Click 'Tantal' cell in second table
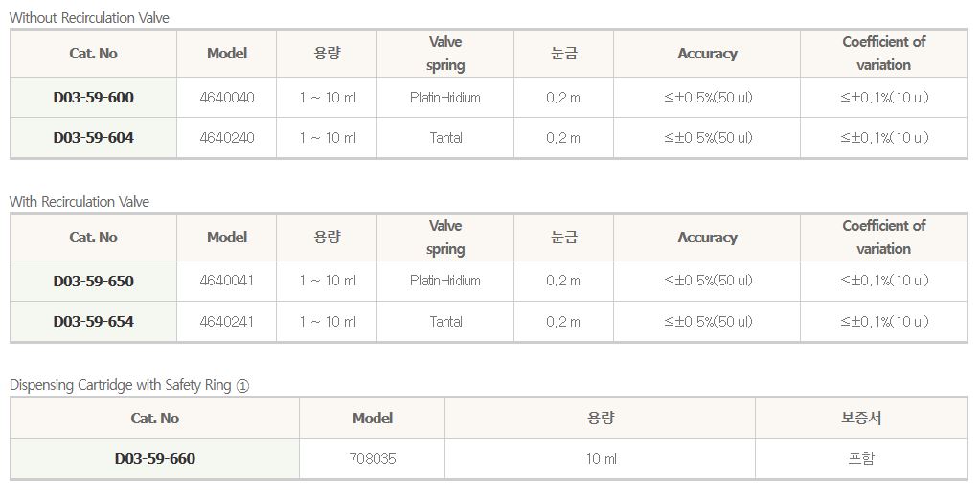Viewport: 980px width, 500px height. 445,322
